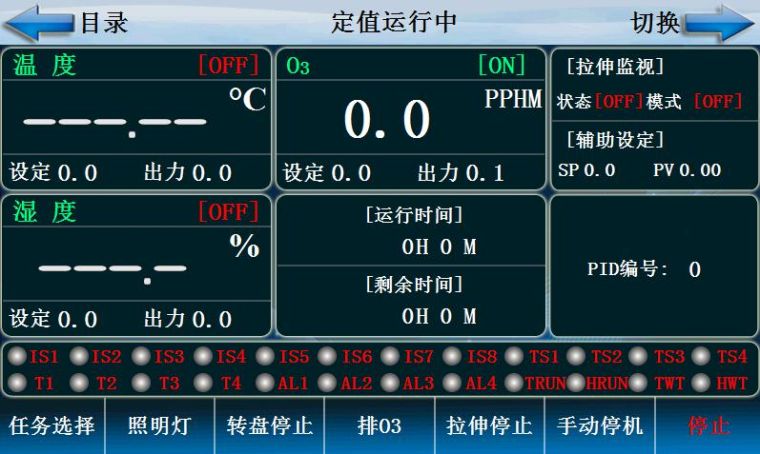
Task: Select the temperature 设定 value field
Action: [x=77, y=173]
